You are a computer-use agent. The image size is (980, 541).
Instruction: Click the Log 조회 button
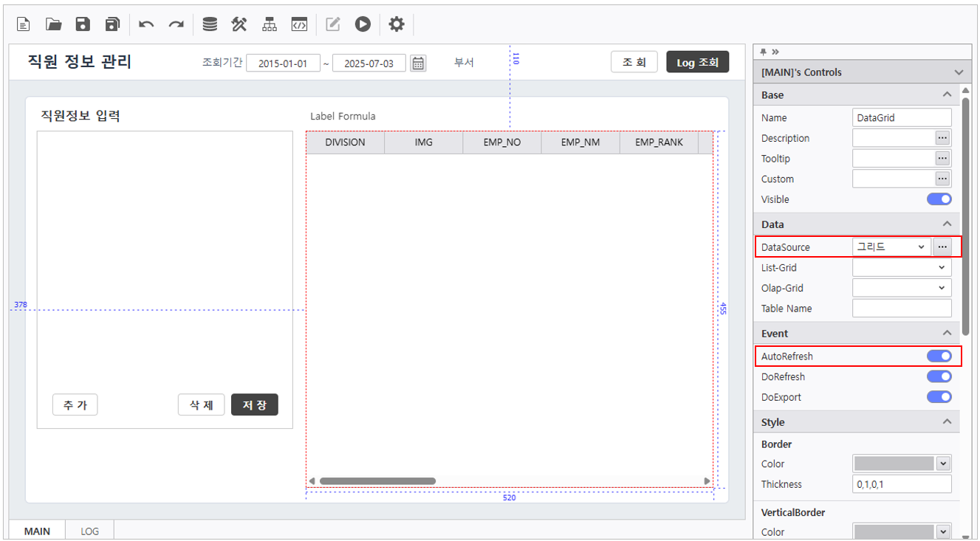697,63
